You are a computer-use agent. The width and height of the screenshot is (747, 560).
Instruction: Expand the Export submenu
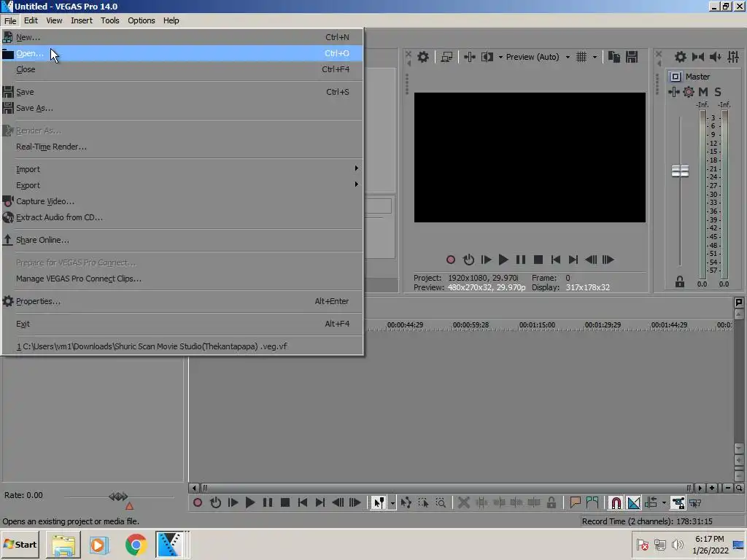tap(182, 185)
